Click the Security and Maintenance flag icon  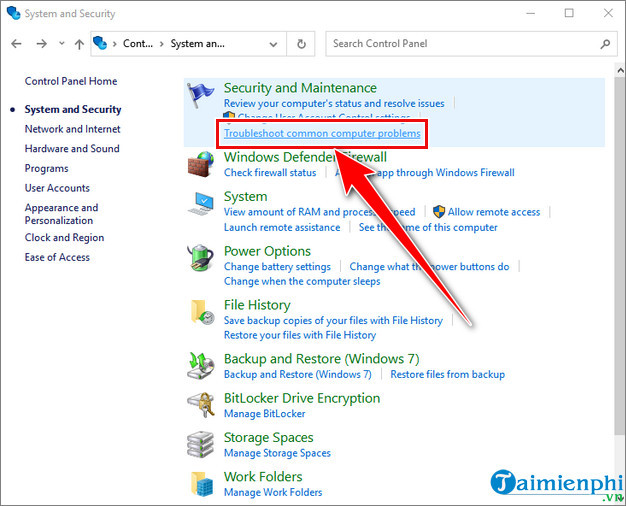click(202, 95)
